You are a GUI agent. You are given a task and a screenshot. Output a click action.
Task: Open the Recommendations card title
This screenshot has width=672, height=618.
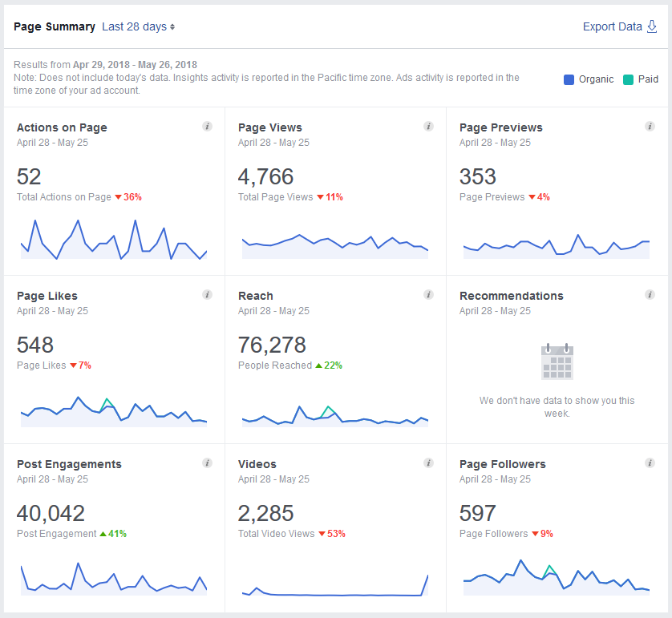[512, 296]
